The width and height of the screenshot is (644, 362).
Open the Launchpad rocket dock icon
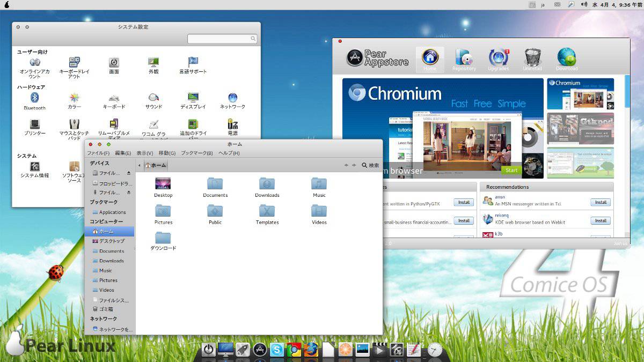243,350
